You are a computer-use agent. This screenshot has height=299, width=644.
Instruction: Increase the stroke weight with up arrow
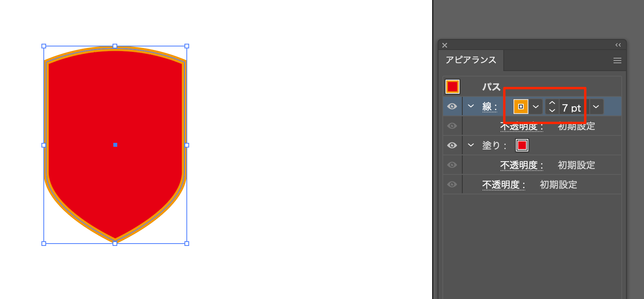552,103
